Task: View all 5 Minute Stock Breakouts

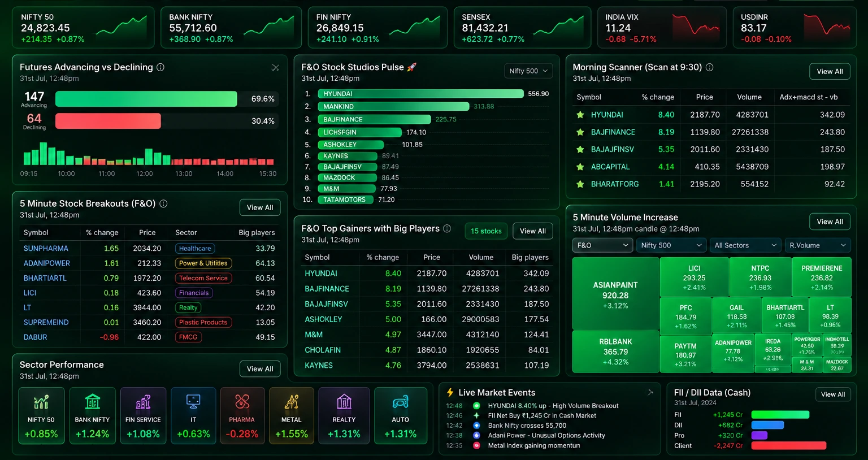Action: 260,207
